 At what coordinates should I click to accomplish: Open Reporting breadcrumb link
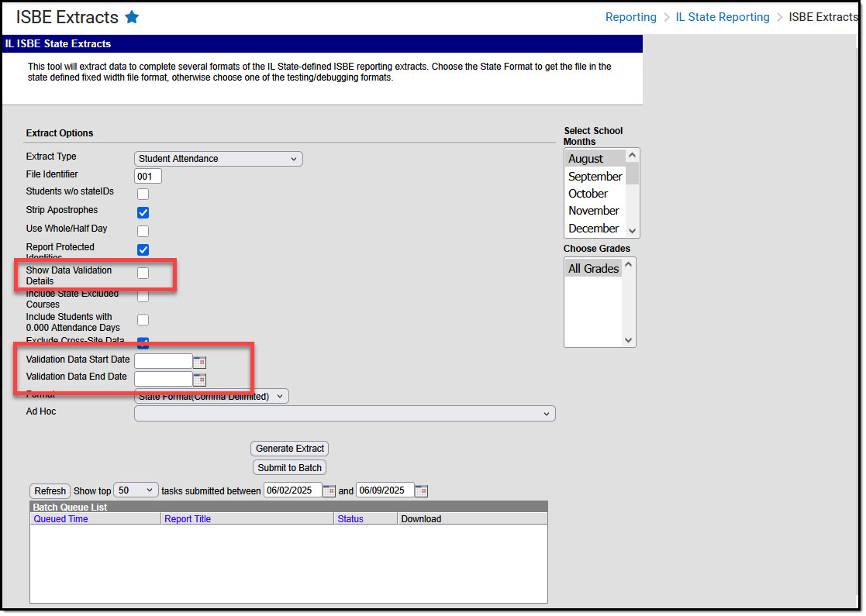point(631,17)
